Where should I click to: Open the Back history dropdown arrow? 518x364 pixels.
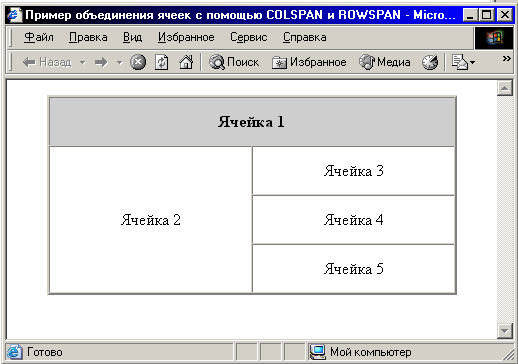(x=83, y=62)
